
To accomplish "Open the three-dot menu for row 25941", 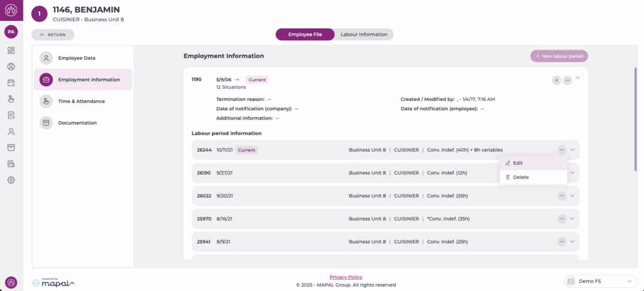I will (562, 242).
